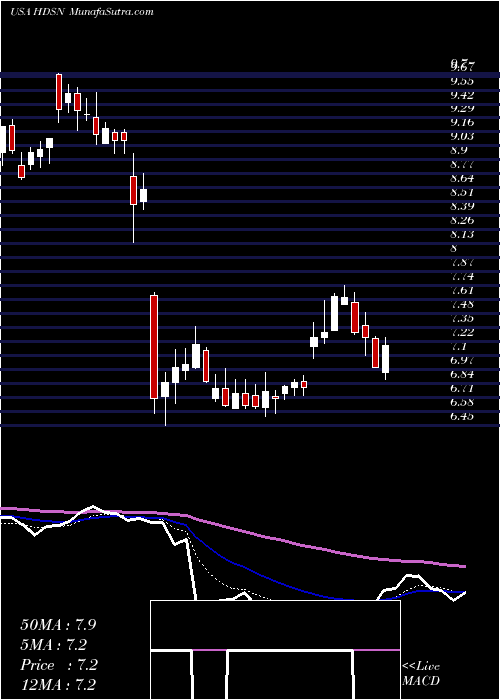Image resolution: width=500 pixels, height=700 pixels.
Task: Click the 9.42 price axis label
Action: 462,95
